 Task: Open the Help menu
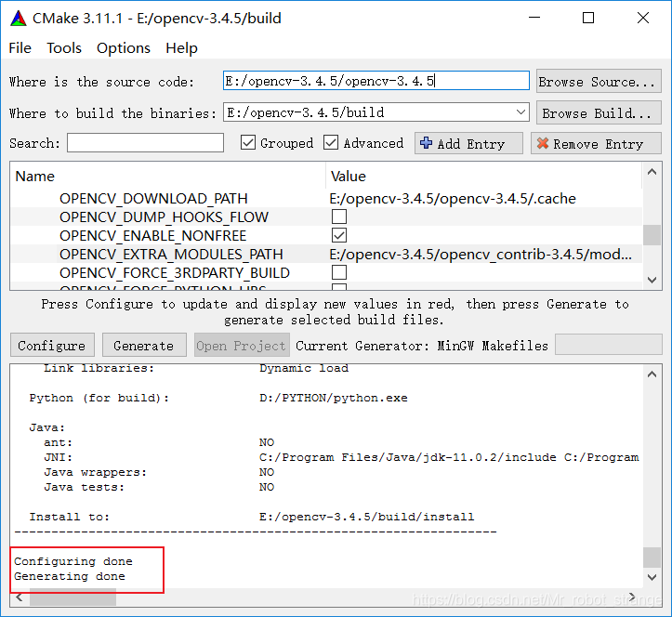[x=182, y=48]
